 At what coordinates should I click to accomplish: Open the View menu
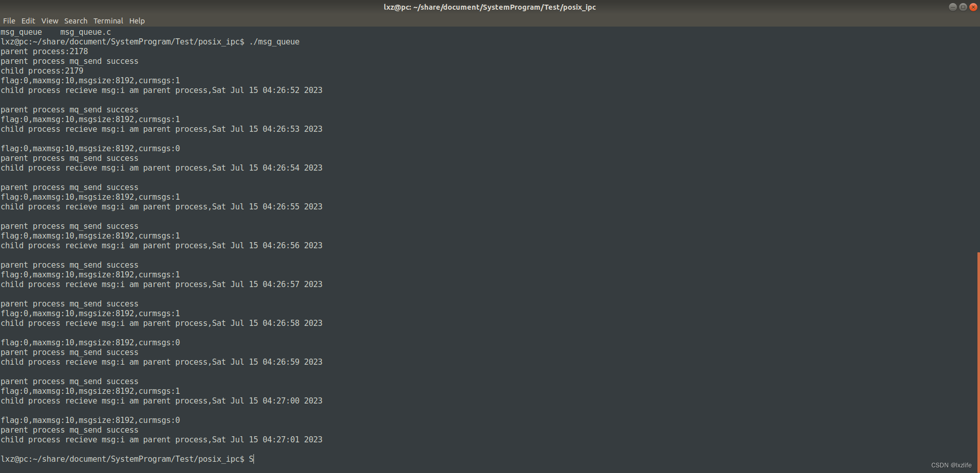(50, 21)
